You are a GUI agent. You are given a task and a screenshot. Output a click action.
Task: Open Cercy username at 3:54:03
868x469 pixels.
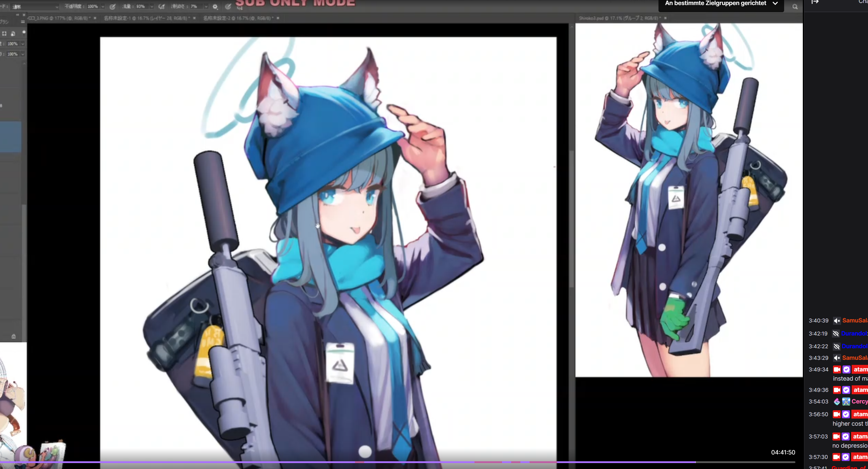tap(860, 402)
